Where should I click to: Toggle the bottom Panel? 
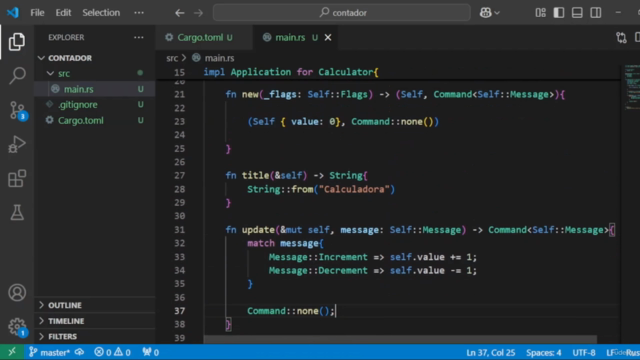coord(577,13)
